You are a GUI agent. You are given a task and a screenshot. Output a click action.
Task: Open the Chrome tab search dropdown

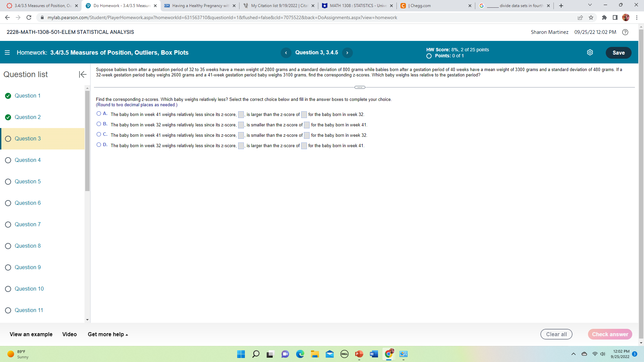tap(590, 5)
